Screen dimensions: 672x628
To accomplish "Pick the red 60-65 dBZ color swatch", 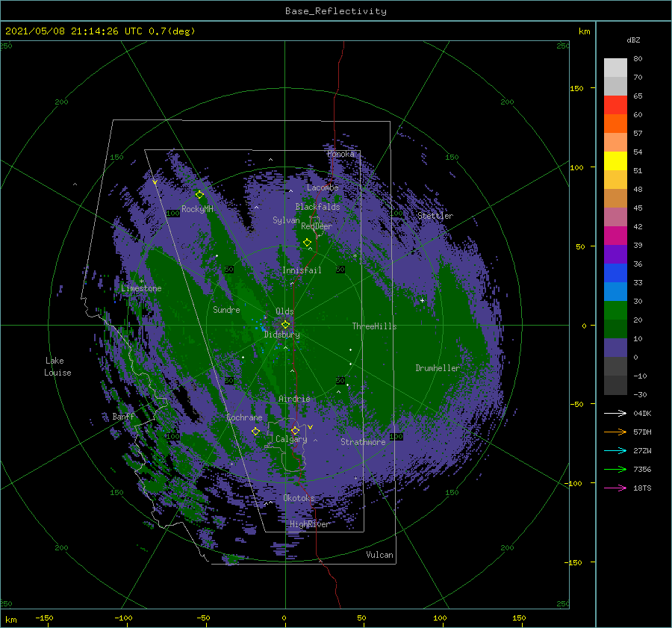I will pos(615,105).
